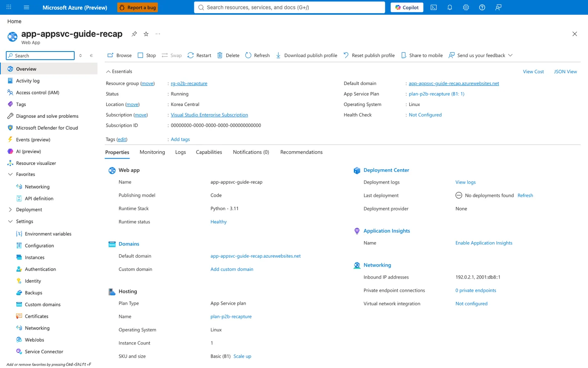
Task: Collapse the Settings group in sidebar
Action: point(10,221)
